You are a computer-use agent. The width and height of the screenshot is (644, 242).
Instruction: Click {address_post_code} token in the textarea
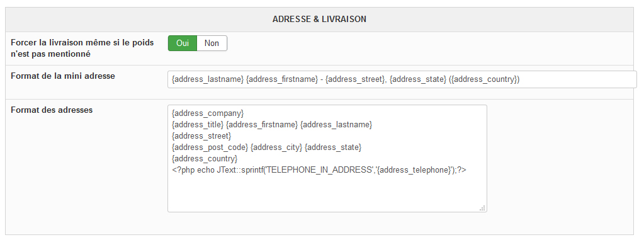[210, 147]
